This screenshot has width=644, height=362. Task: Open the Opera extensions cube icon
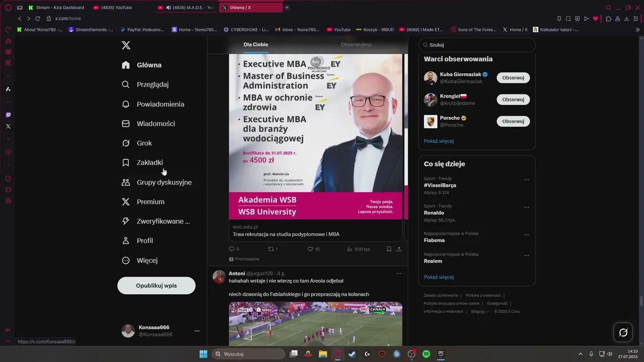[x=608, y=19]
